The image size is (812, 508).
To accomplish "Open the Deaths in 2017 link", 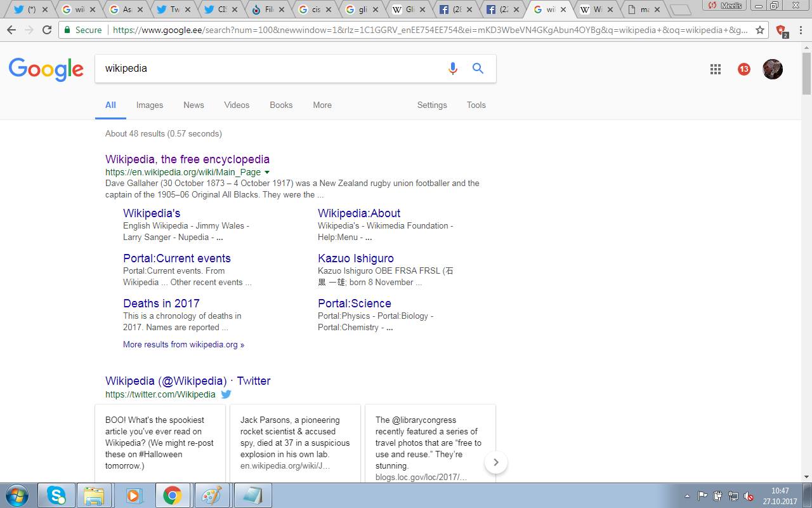I will (x=161, y=304).
